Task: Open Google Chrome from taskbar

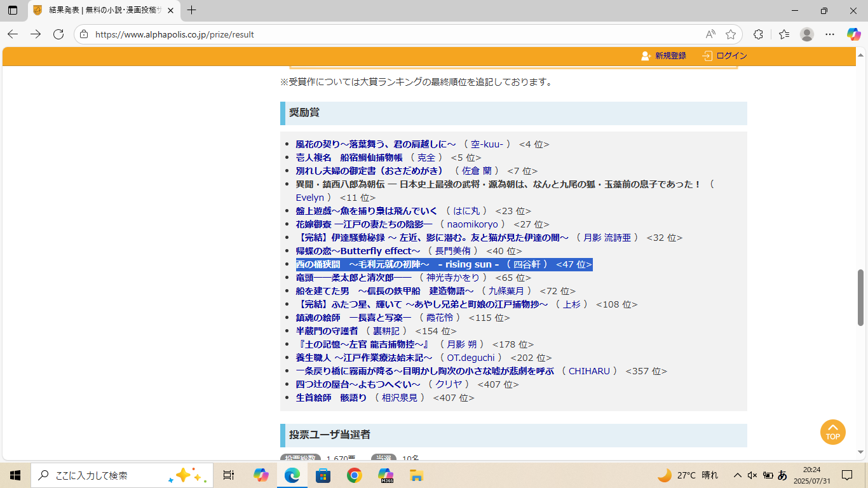Action: pos(355,475)
